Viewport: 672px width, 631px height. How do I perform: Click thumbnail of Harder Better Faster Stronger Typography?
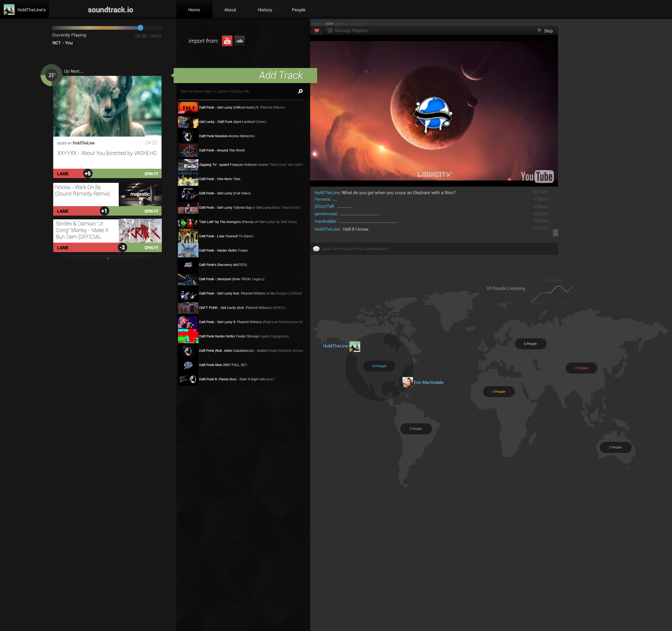(x=188, y=336)
